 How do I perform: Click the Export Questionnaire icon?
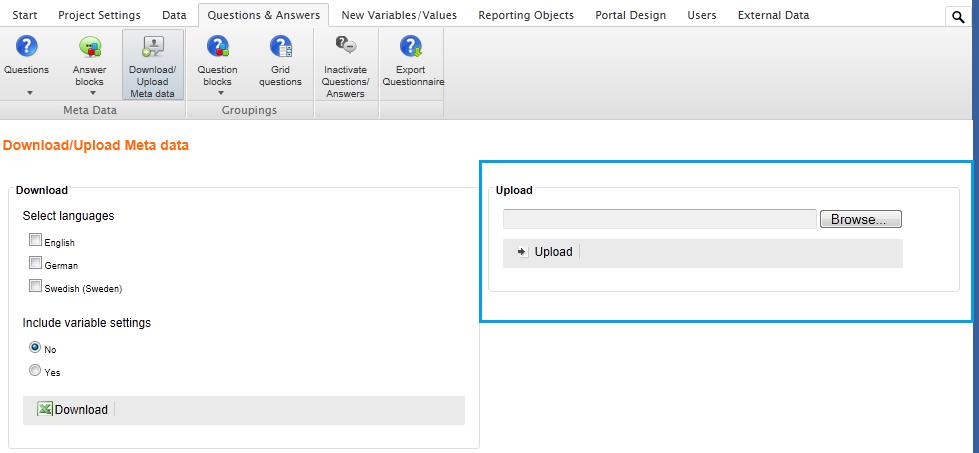[410, 47]
